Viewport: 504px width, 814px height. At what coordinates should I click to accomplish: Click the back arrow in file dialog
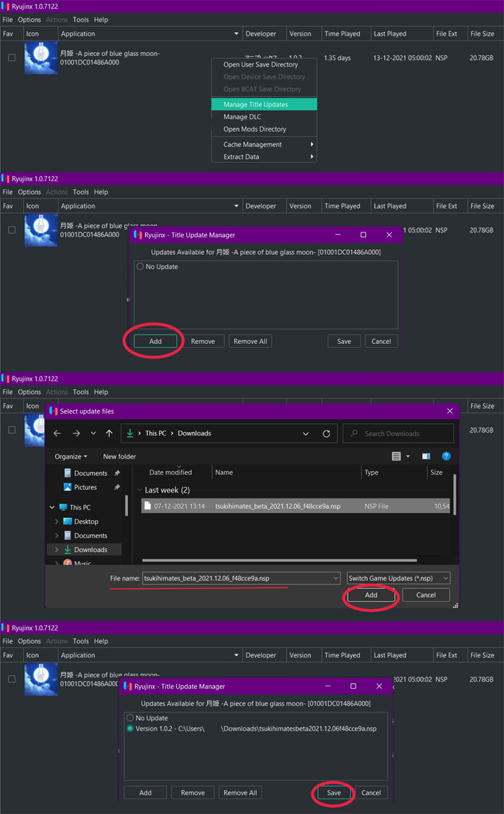[x=57, y=434]
